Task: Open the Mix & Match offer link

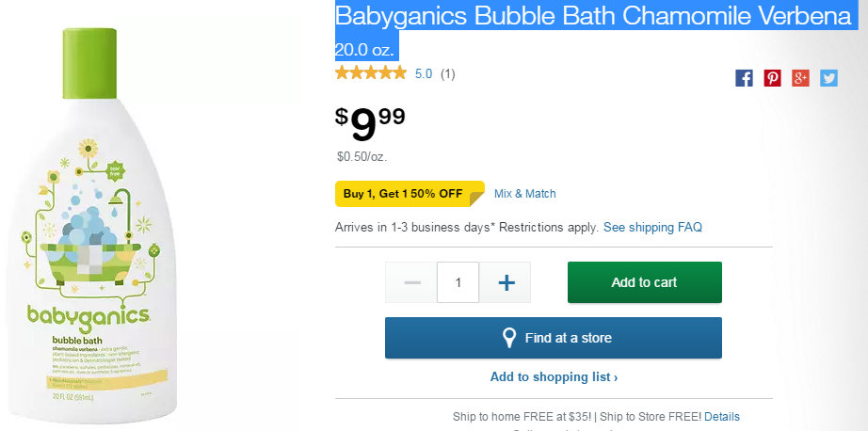Action: coord(525,194)
